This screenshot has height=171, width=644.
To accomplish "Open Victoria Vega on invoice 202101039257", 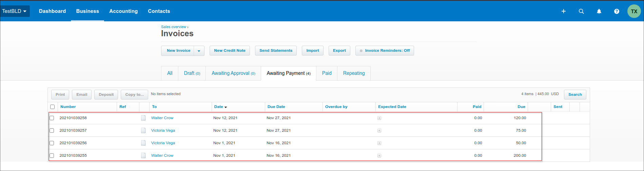I will (163, 130).
